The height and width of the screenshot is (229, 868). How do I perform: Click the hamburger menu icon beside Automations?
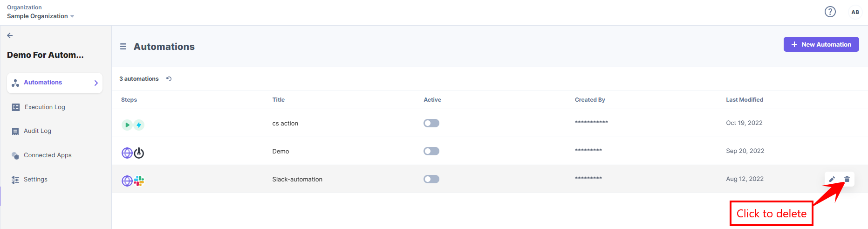[123, 47]
